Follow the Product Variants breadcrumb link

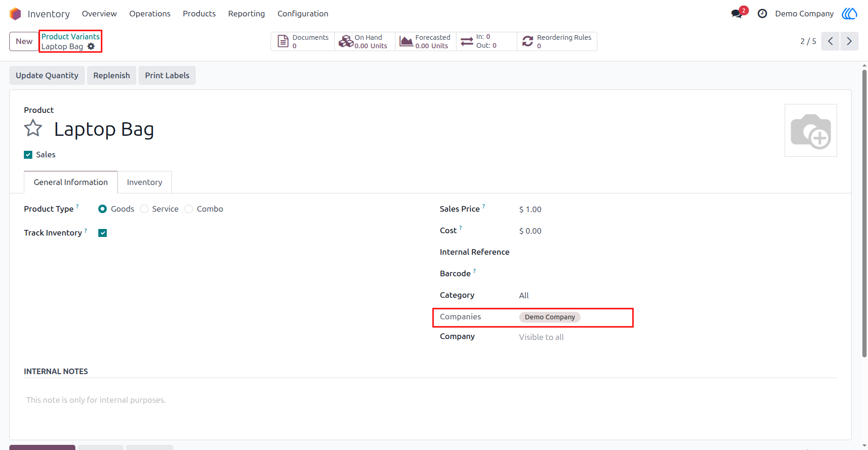(71, 37)
